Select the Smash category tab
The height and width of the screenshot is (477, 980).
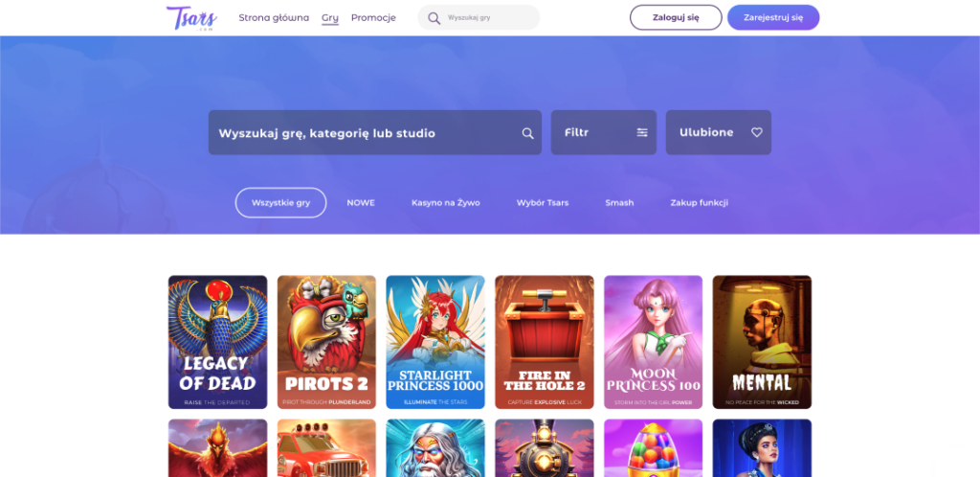point(619,202)
